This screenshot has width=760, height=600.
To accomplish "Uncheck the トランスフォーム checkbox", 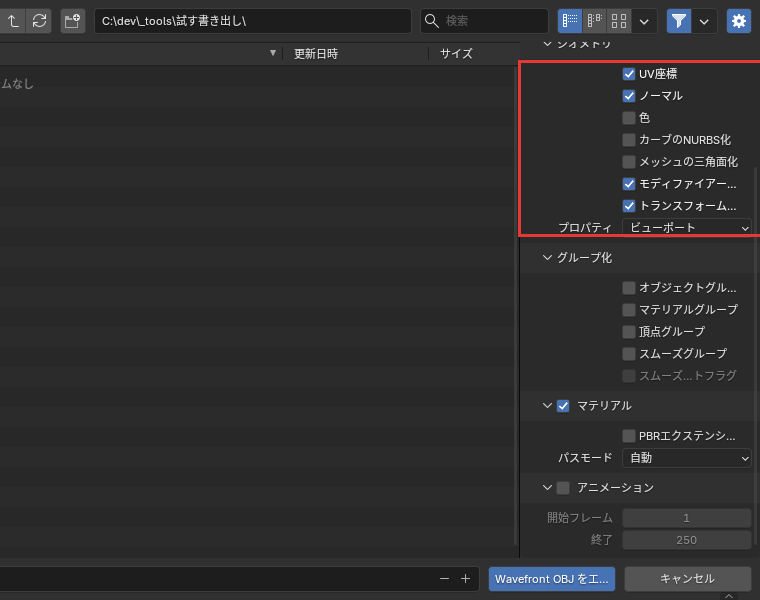I will tap(629, 205).
